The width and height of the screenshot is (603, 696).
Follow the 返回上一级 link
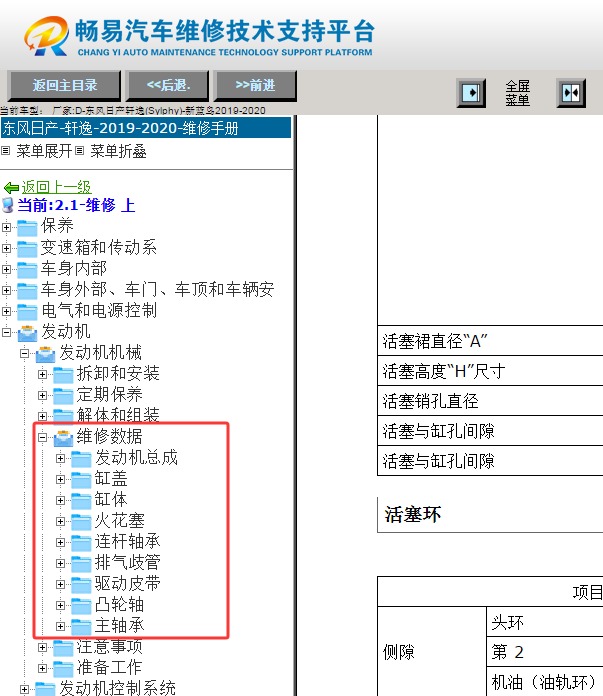(56, 187)
